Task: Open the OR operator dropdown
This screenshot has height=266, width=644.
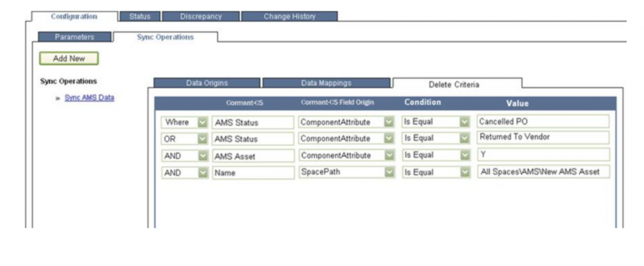Action: point(203,138)
